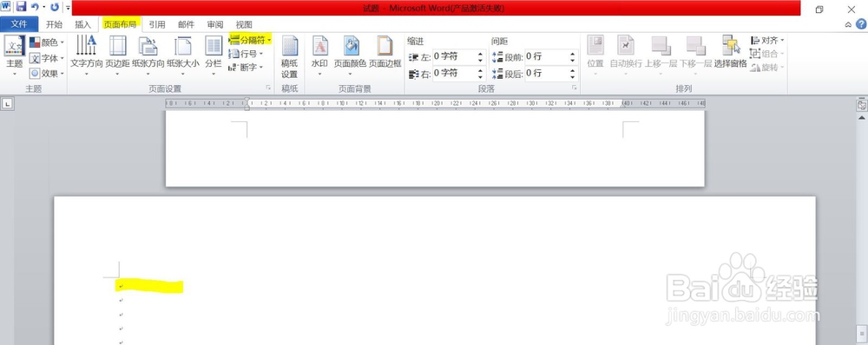This screenshot has width=868, height=345.
Task: Switch to the 插入 tab
Action: (x=82, y=24)
